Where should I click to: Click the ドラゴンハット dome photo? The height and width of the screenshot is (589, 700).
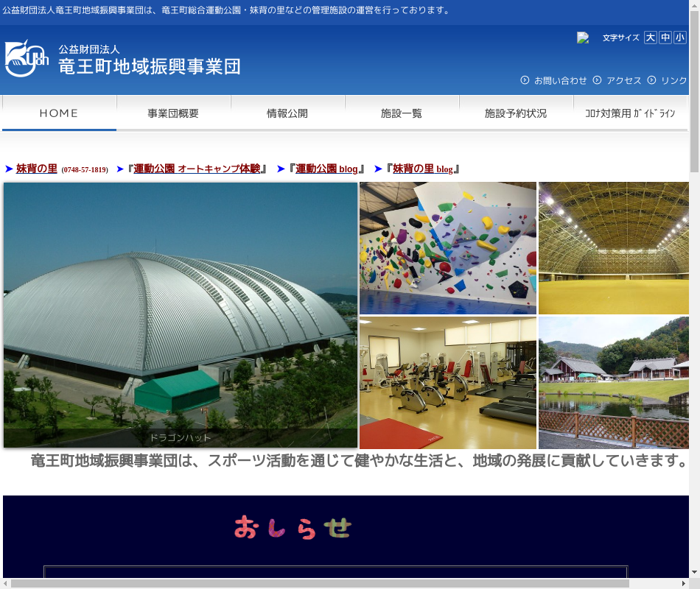181,314
